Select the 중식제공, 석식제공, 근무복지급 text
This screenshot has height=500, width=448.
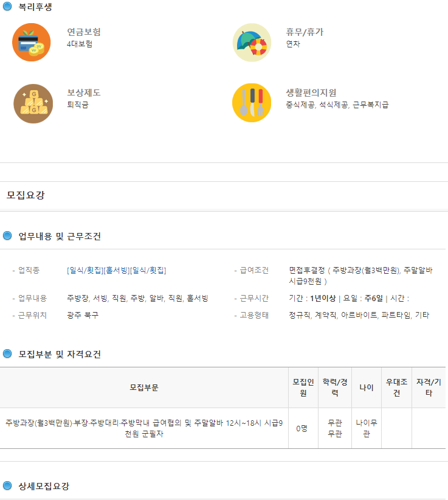click(337, 105)
